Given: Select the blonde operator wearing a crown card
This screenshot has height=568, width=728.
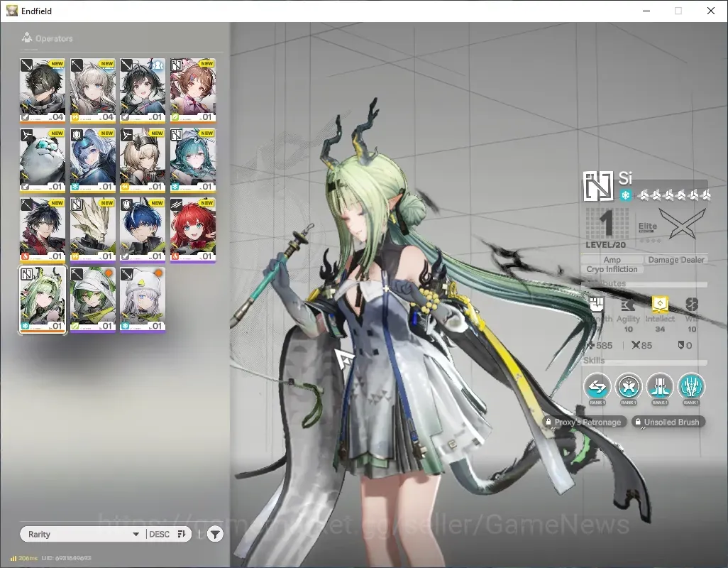Looking at the screenshot, I should pyautogui.click(x=143, y=160).
